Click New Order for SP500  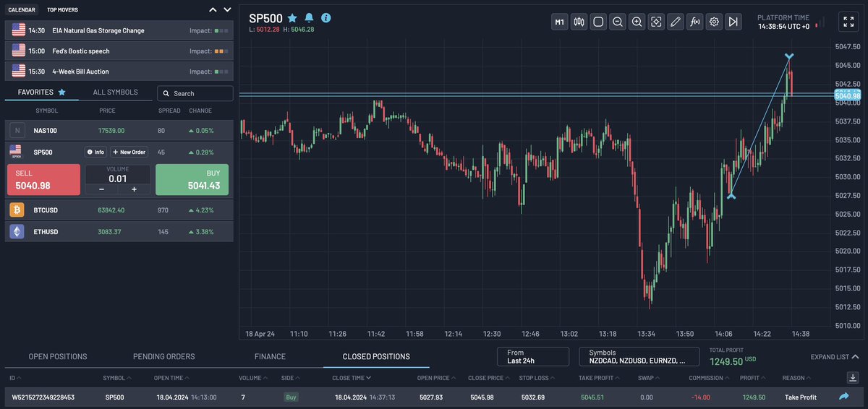[x=129, y=152]
